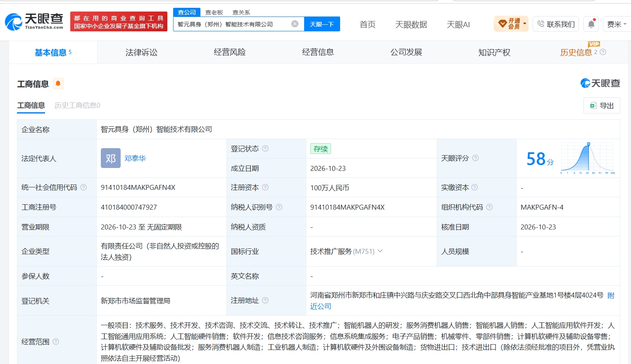
Task: Click the help icon next to 天眼评分
Action: [x=476, y=158]
